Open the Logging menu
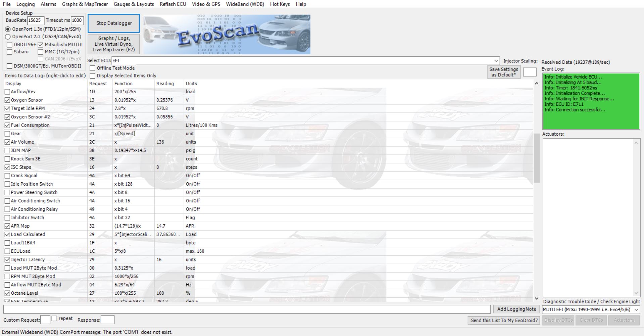Viewport: 644px width, 336px height. [x=26, y=4]
